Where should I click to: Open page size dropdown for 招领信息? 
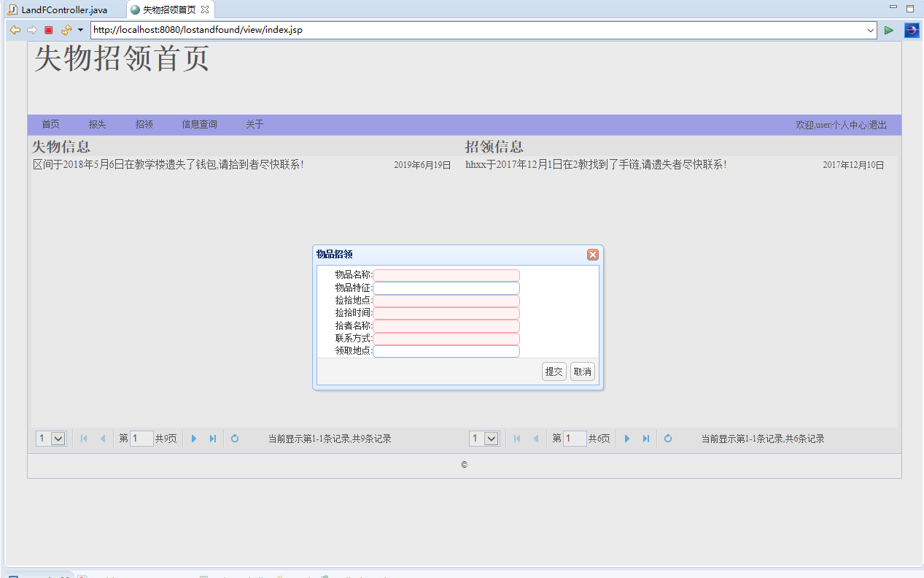click(492, 439)
